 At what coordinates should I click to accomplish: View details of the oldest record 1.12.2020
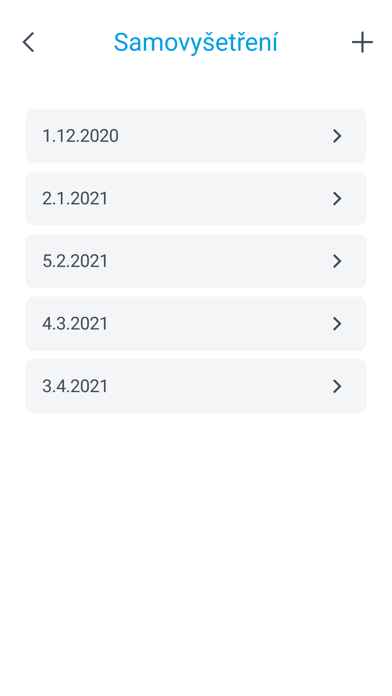[196, 136]
